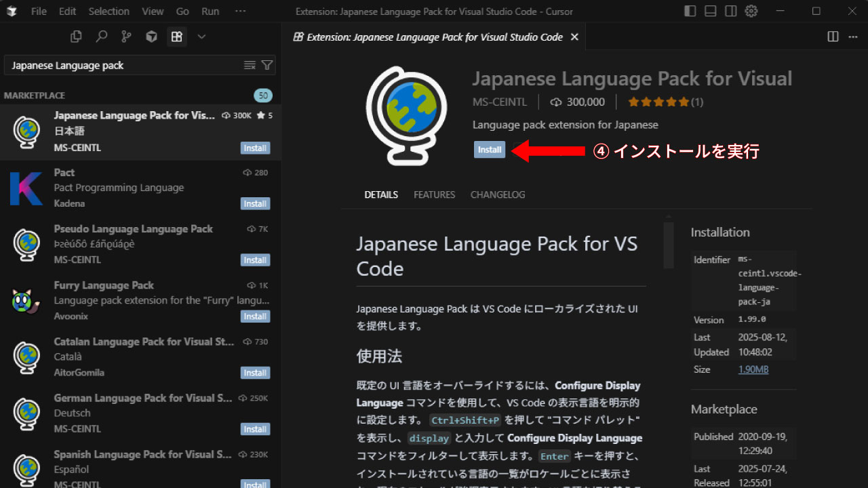Open the Go menu
The image size is (868, 488).
[x=182, y=12]
